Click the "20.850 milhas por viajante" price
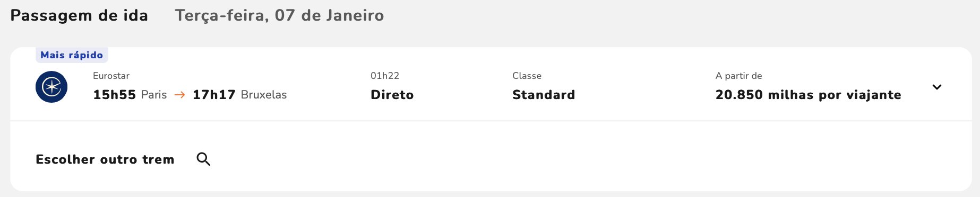 point(808,95)
